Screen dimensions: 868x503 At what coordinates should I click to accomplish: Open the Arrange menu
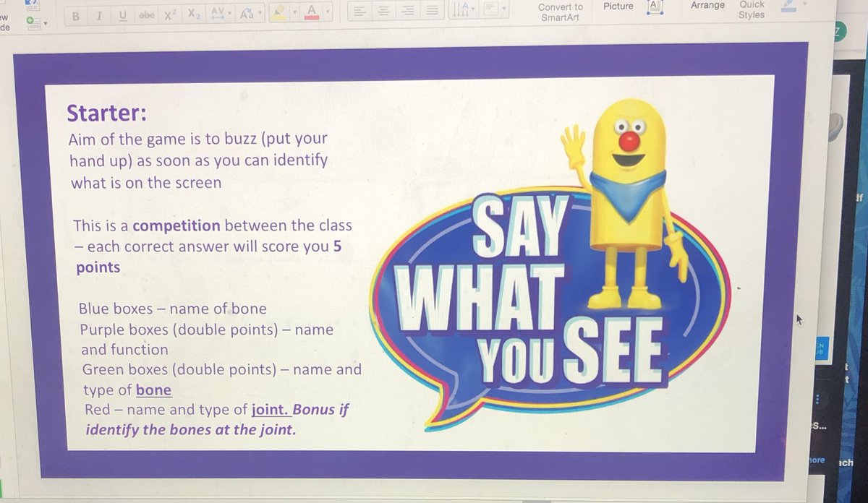click(707, 6)
